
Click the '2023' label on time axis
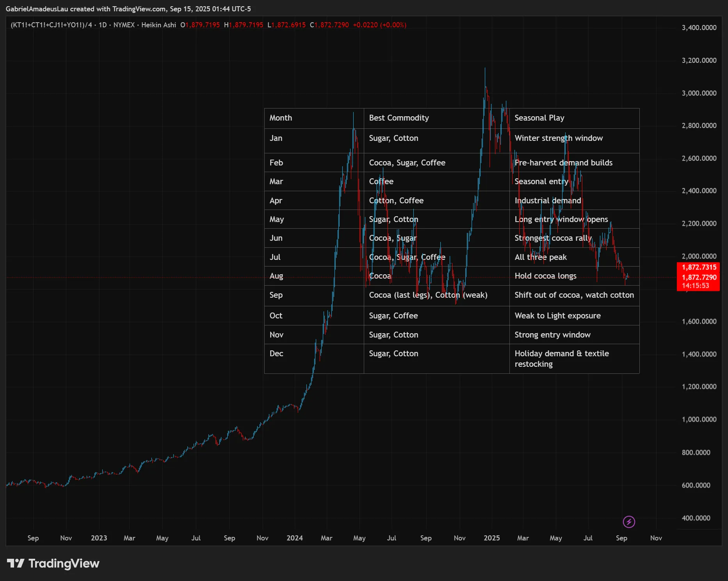tap(99, 538)
